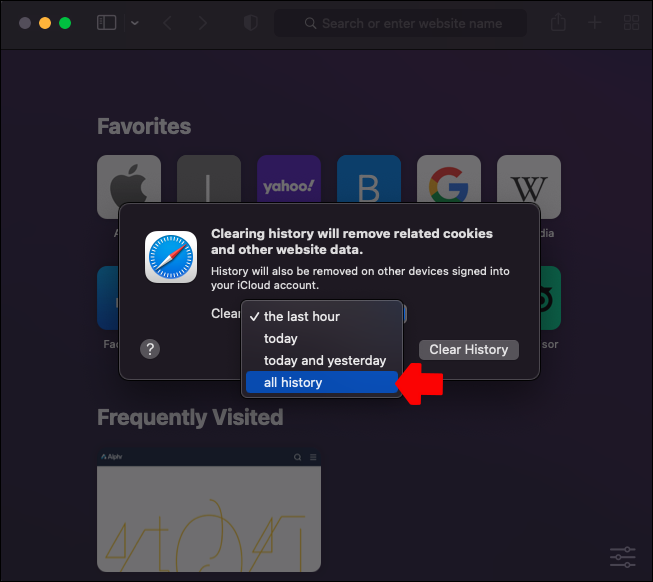Open the Alphr frequently visited thumbnail

coord(209,510)
